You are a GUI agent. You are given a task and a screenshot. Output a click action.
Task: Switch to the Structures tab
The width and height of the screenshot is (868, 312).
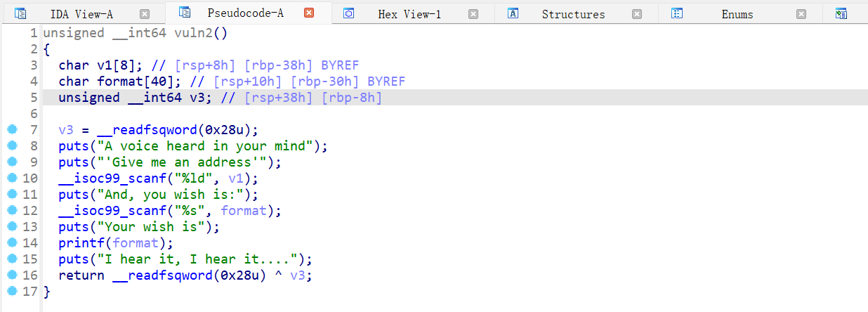point(573,14)
